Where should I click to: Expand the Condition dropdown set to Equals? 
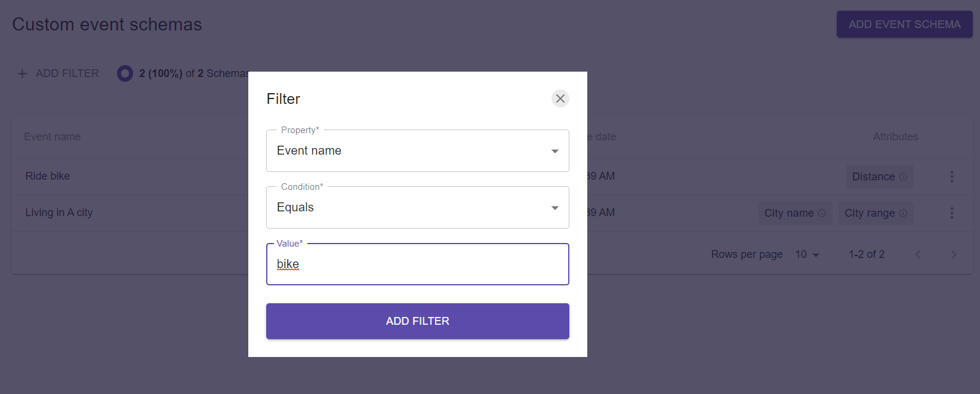click(417, 207)
